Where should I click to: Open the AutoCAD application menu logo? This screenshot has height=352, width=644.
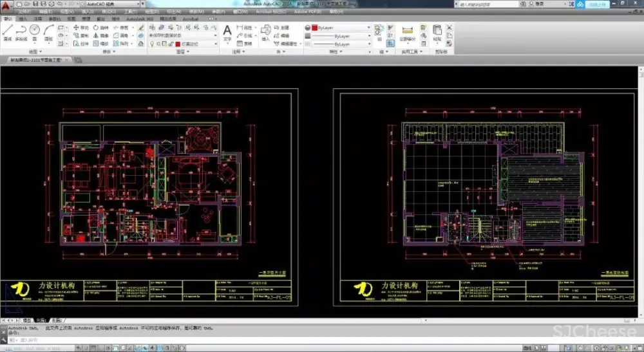6,5
